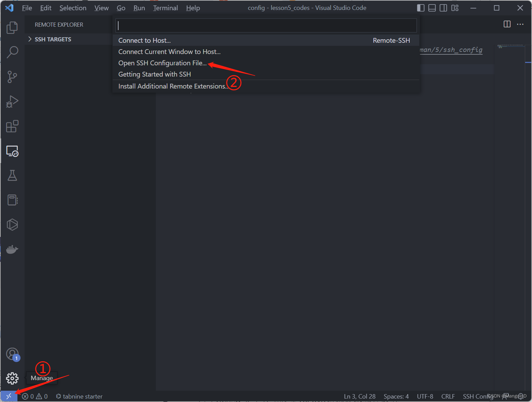Change UTF-8 encoding in status bar
The width and height of the screenshot is (532, 402).
tap(425, 397)
